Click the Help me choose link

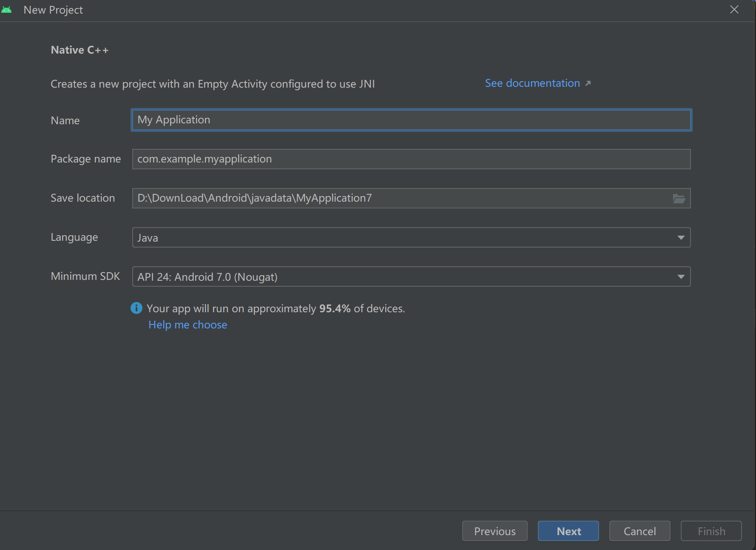pyautogui.click(x=188, y=325)
